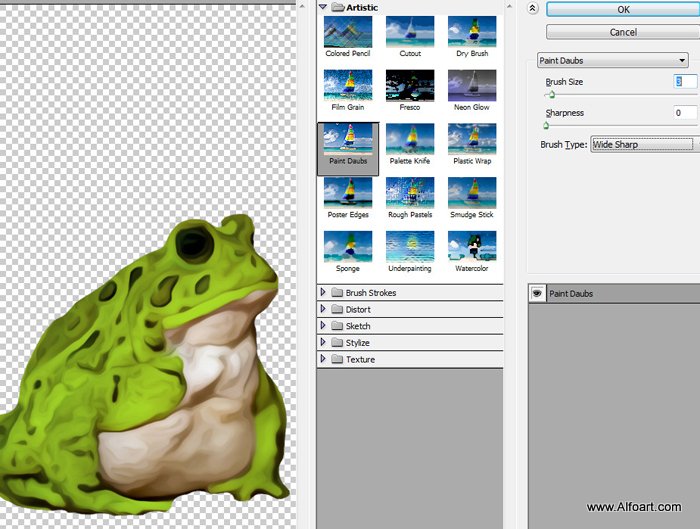
Task: Toggle visibility of Paint Daubs effect layer
Action: click(x=537, y=293)
